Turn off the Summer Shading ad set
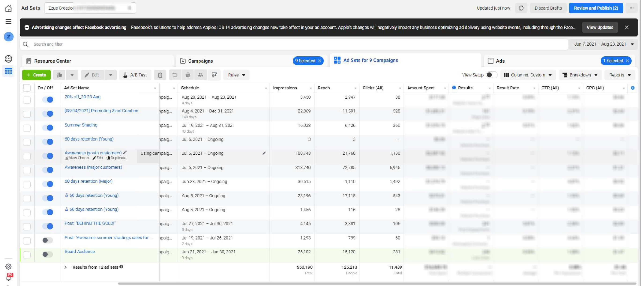 pyautogui.click(x=48, y=128)
